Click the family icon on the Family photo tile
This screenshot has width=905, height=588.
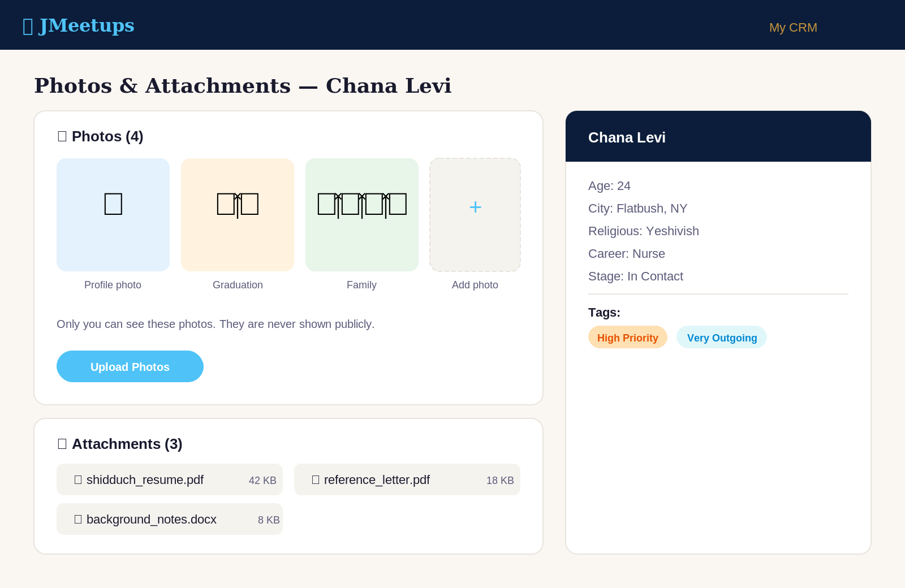[x=361, y=204]
